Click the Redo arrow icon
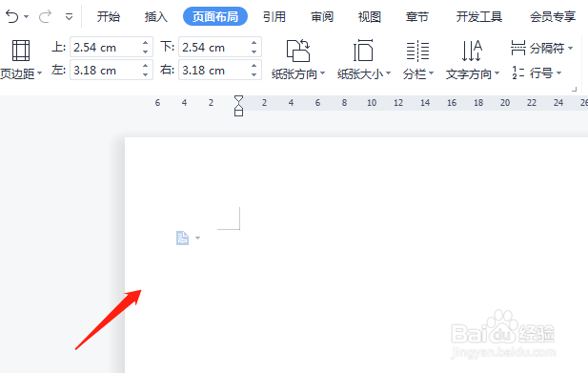Screen dimensions: 588x373 point(46,16)
